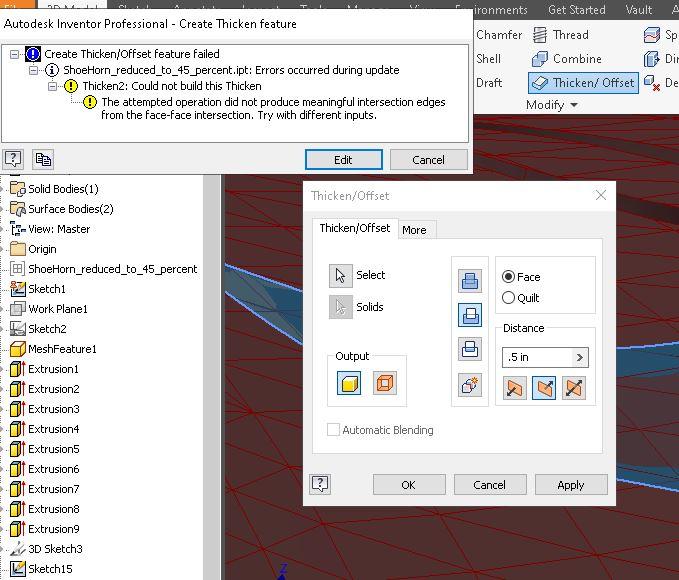Screen dimensions: 679x580
Task: Click Cancel in Thicken/Offset dialog
Action: click(490, 485)
